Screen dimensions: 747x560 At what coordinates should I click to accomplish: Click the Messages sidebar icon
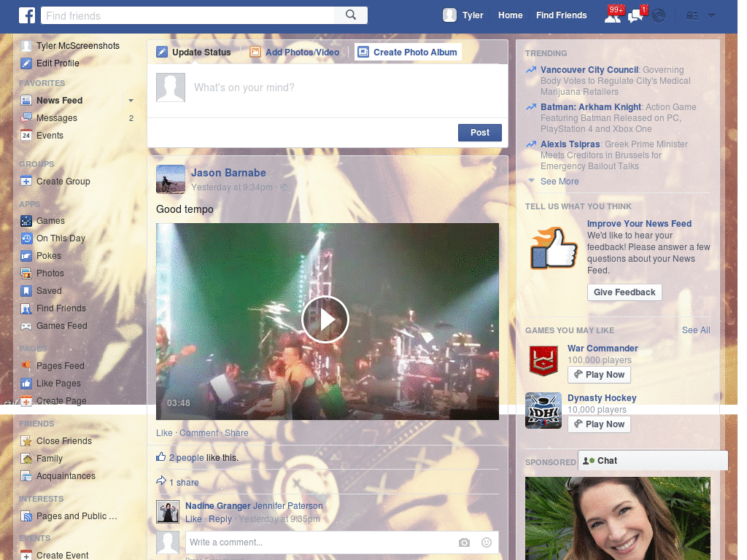(27, 117)
